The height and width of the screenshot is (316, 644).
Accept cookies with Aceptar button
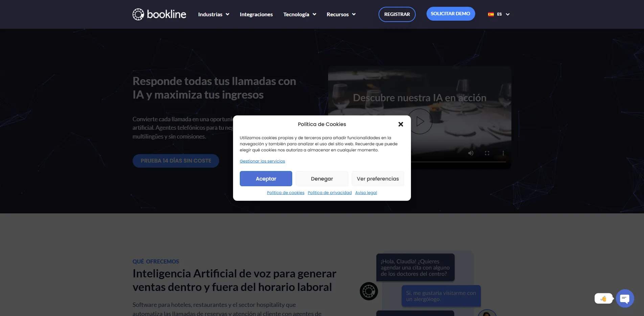pos(266,178)
